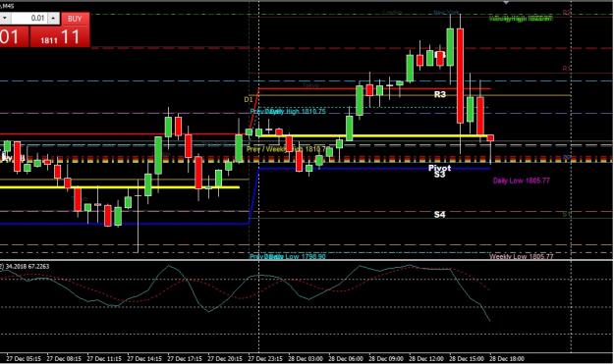Click the 'D1' label beside the red line
Viewport: 614px width, 364px height.
coord(249,100)
